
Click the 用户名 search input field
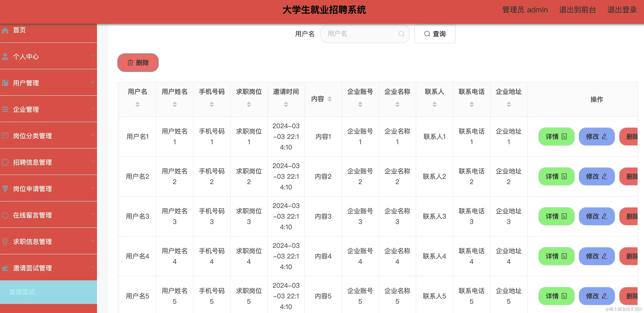tap(363, 34)
